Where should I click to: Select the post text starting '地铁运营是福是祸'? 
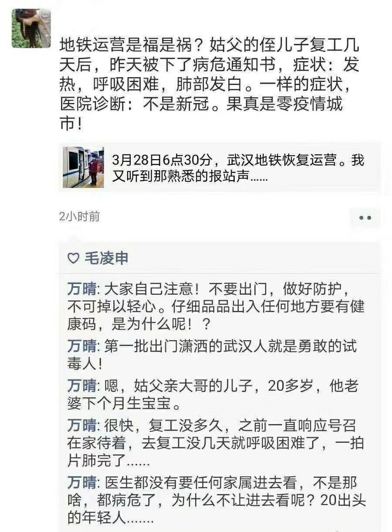(210, 83)
